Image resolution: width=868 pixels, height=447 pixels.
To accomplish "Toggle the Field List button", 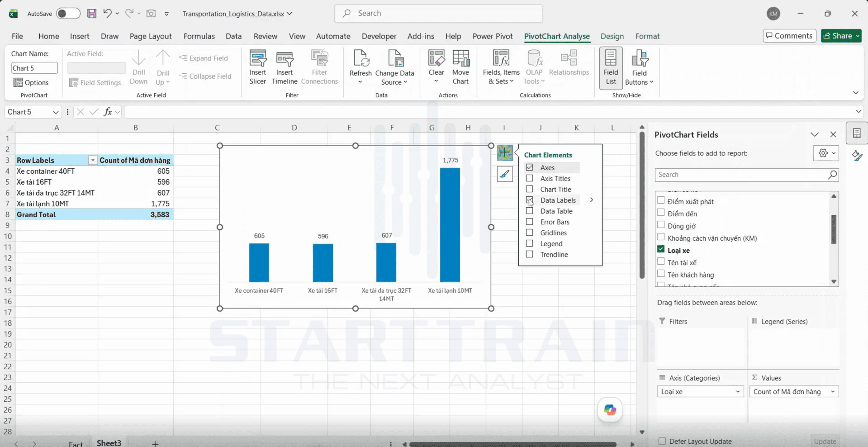I will coord(611,67).
